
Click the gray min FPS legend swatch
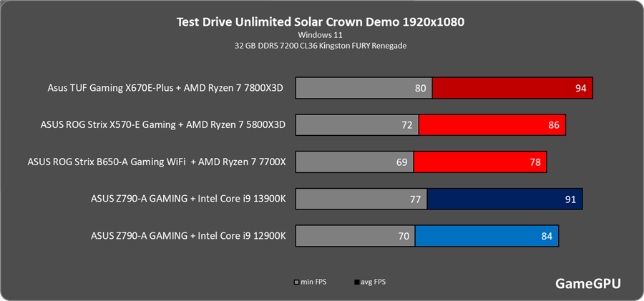297,282
